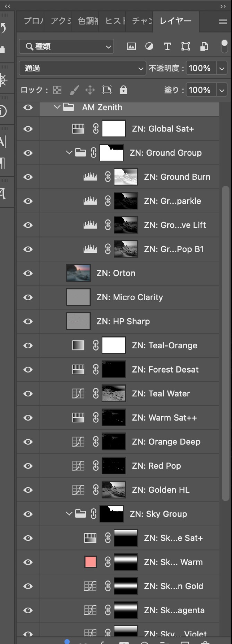The width and height of the screenshot is (232, 644).
Task: Open the 通過 blend mode dropdown
Action: (82, 68)
